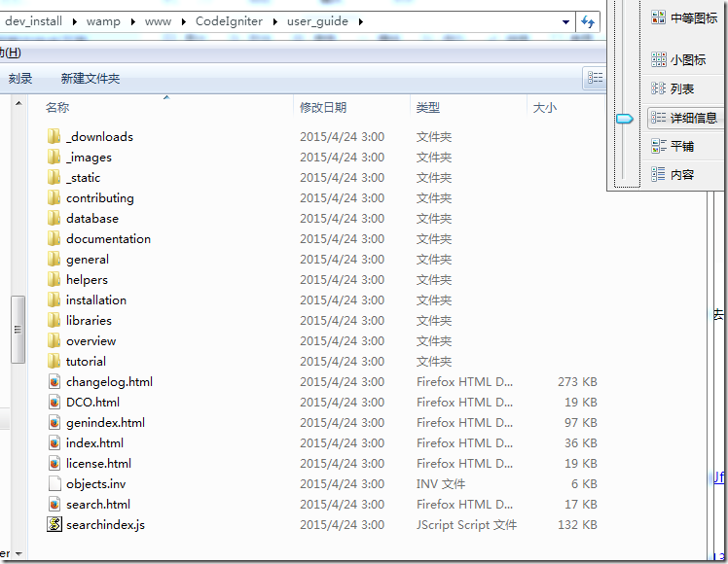
Task: Click the DCO.html Firefox file icon
Action: tap(55, 403)
